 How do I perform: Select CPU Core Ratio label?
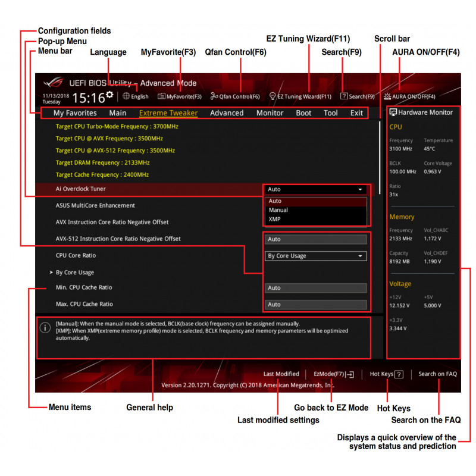76,256
